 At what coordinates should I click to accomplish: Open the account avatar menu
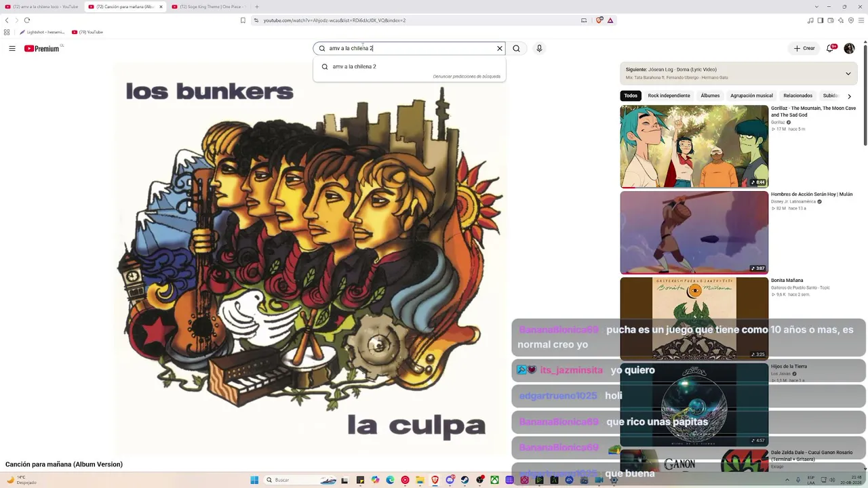[x=849, y=49]
